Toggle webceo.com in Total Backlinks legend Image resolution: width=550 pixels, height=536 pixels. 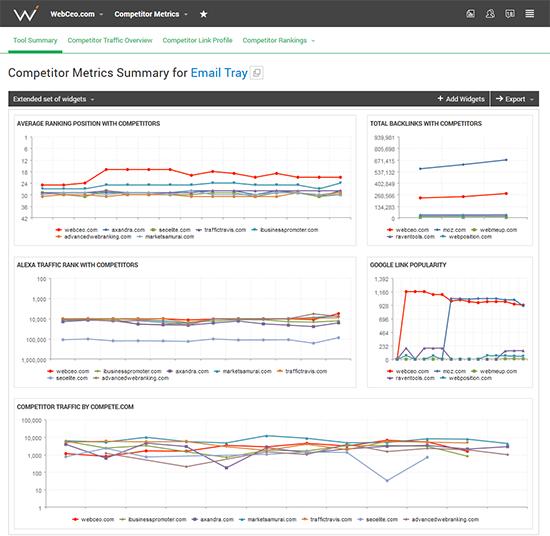pyautogui.click(x=408, y=230)
